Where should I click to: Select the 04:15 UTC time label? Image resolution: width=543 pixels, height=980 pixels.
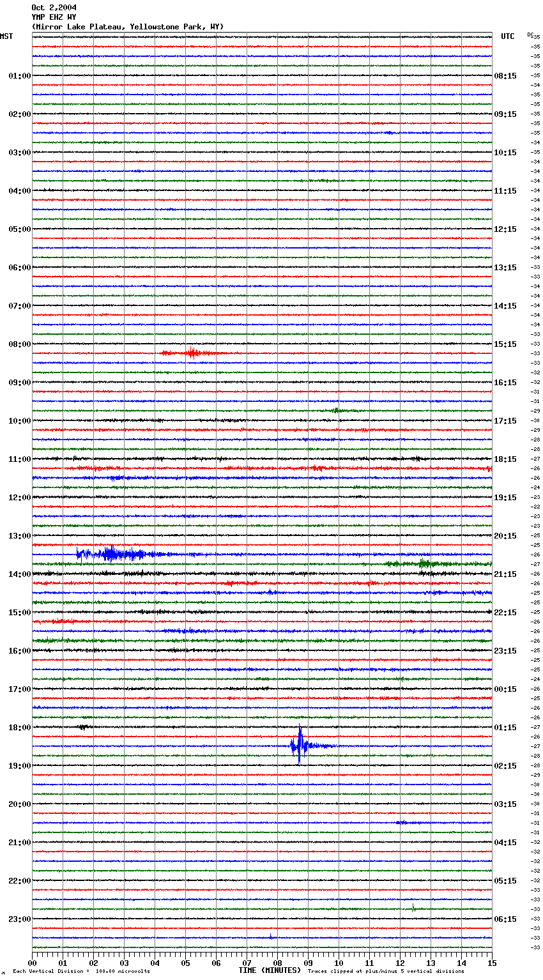tap(505, 843)
